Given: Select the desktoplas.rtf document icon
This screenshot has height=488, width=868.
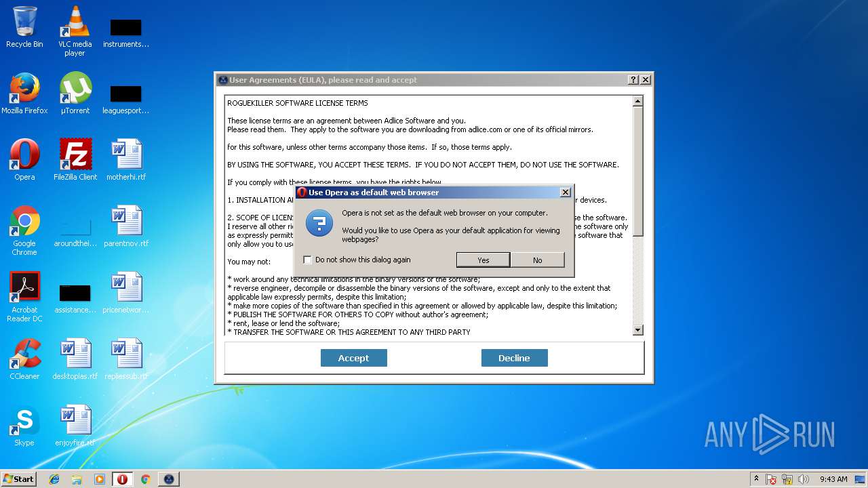Looking at the screenshot, I should [x=75, y=360].
